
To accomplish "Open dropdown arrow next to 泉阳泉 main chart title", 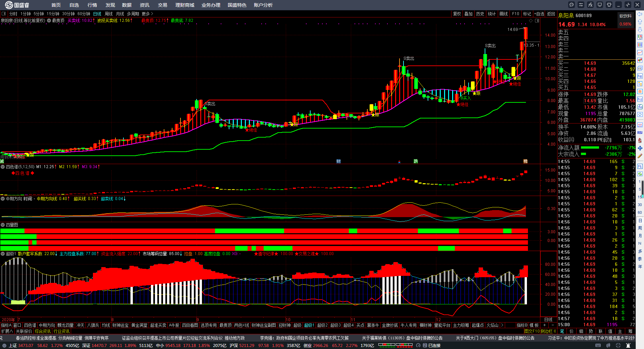I will (x=49, y=20).
